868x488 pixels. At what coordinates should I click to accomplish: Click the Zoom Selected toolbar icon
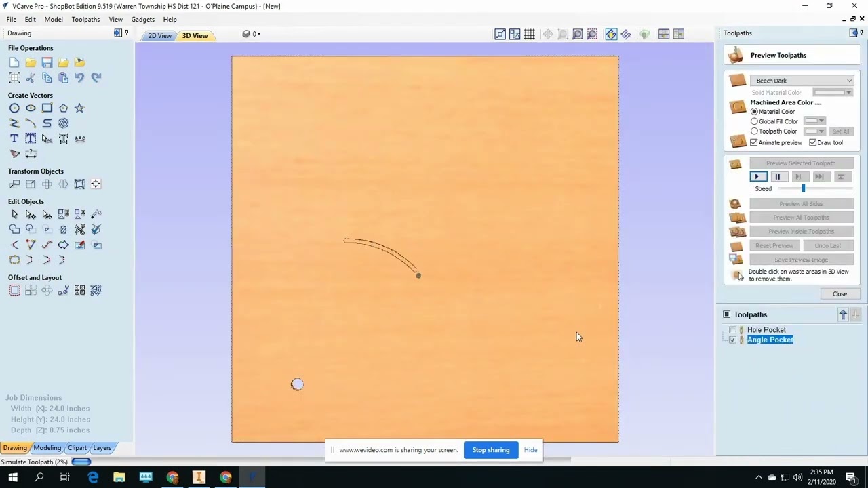pyautogui.click(x=592, y=34)
